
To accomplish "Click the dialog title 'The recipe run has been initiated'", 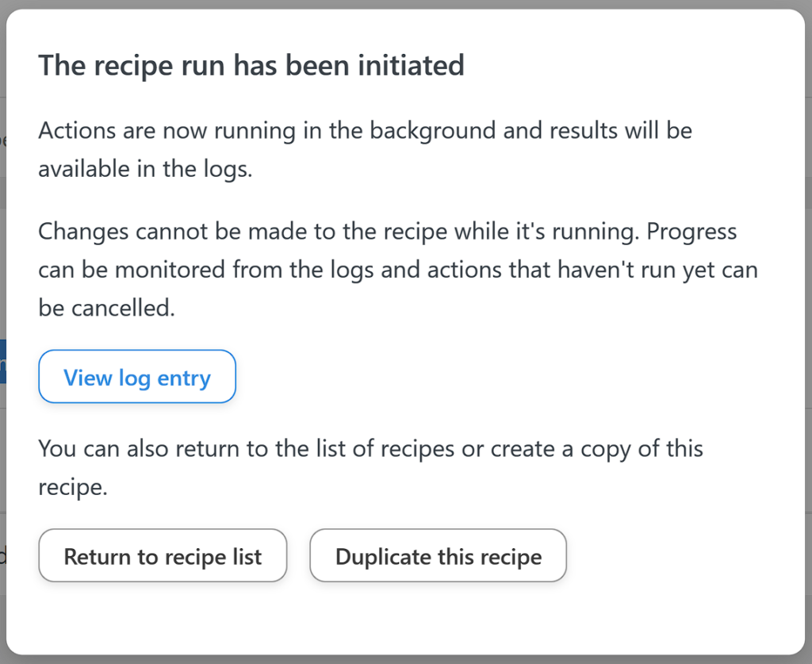I will pos(251,65).
